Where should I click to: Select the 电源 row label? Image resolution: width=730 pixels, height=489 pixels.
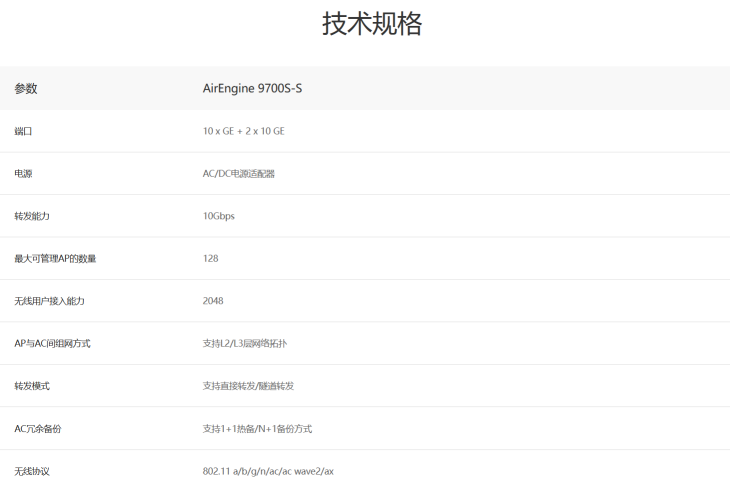coord(23,174)
